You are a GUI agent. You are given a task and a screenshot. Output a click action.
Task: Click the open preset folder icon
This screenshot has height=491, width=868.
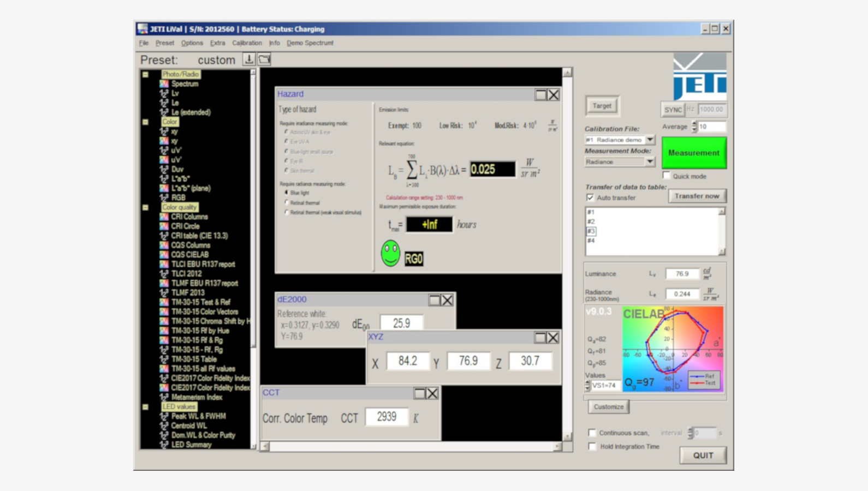point(264,59)
